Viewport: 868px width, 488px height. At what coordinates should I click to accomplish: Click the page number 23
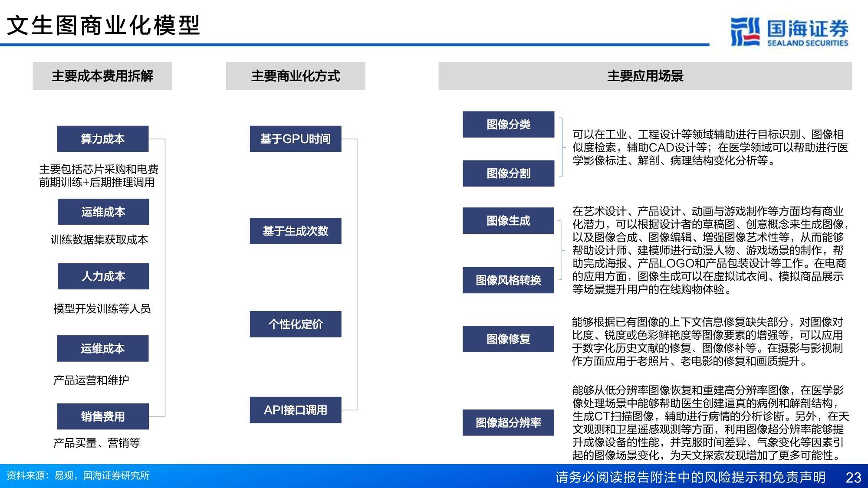(x=853, y=478)
